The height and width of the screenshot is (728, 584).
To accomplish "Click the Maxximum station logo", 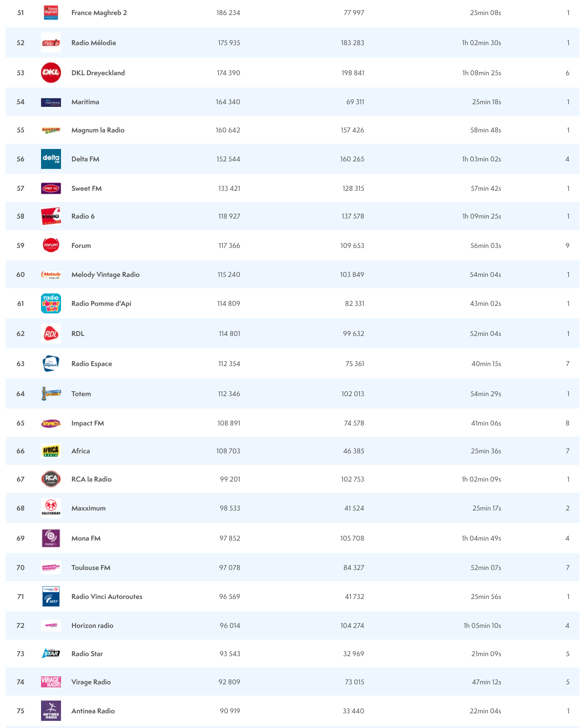I will pos(51,508).
